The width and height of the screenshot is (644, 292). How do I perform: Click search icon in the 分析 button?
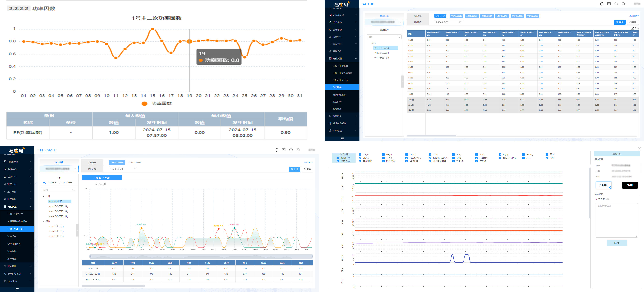[x=292, y=169]
